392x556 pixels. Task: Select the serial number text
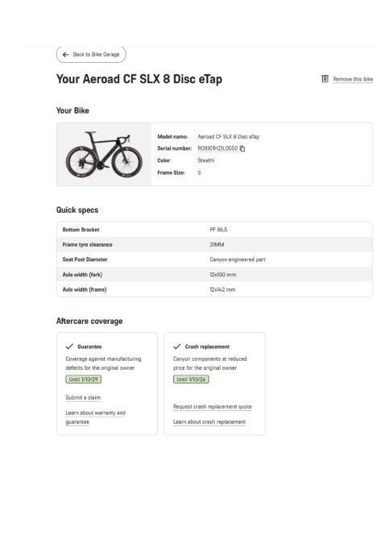click(217, 148)
